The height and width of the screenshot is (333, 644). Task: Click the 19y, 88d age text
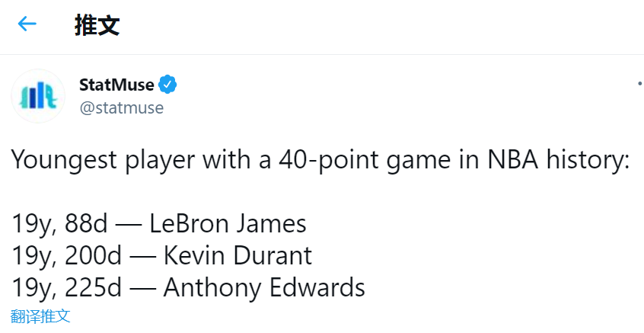pyautogui.click(x=61, y=223)
